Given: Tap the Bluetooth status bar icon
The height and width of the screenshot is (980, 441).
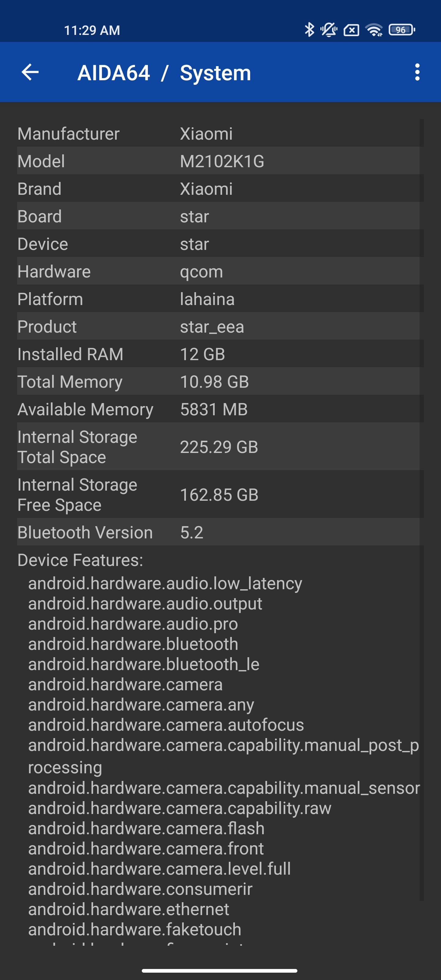Looking at the screenshot, I should 309,30.
